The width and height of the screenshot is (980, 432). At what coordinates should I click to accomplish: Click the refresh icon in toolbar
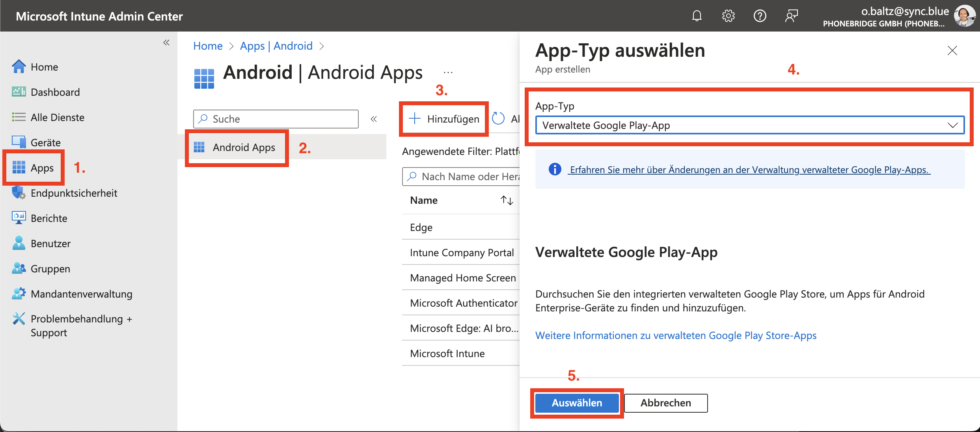tap(498, 119)
